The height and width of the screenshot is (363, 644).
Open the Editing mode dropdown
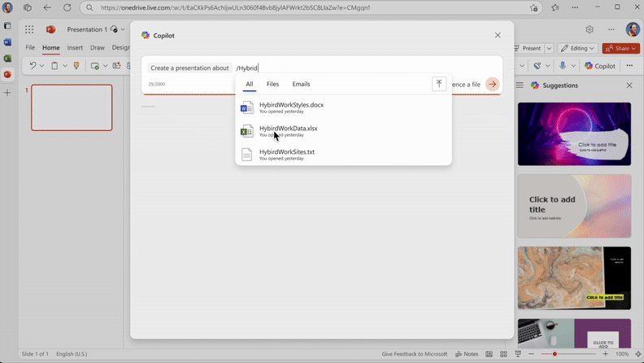[x=578, y=48]
